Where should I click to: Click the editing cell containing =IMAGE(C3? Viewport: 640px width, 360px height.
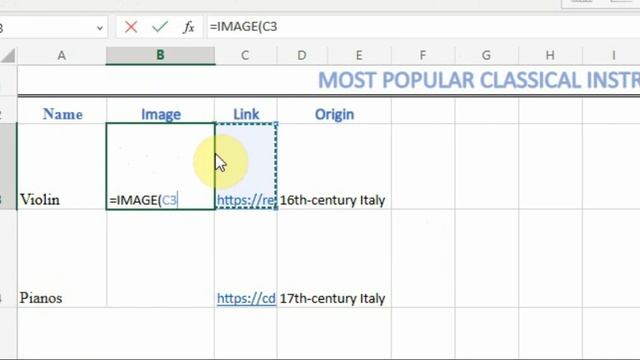click(160, 167)
